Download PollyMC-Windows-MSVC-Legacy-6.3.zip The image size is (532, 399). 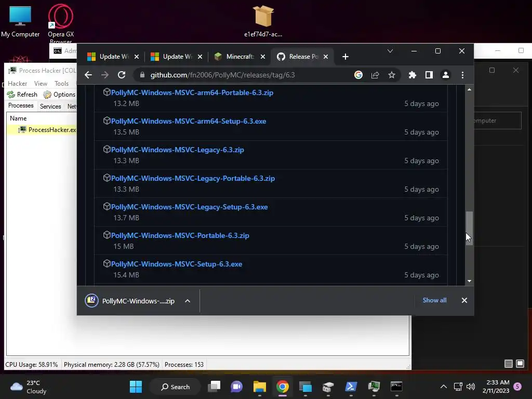click(178, 150)
